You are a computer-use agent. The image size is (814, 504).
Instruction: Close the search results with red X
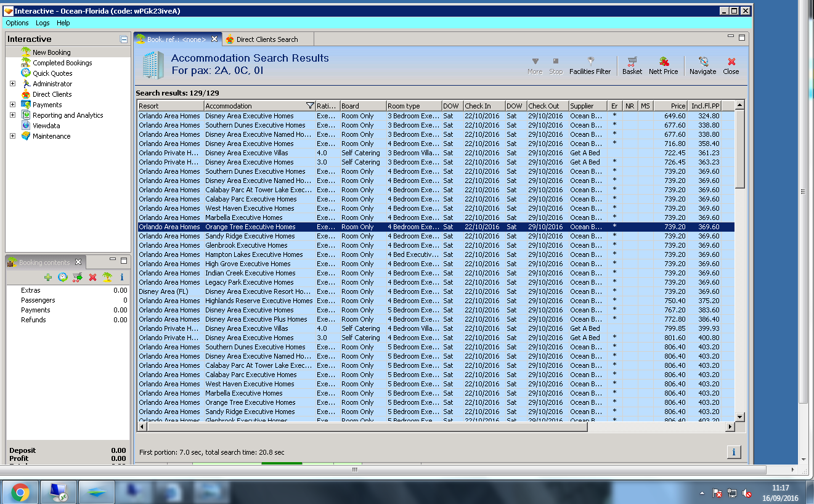click(x=731, y=66)
